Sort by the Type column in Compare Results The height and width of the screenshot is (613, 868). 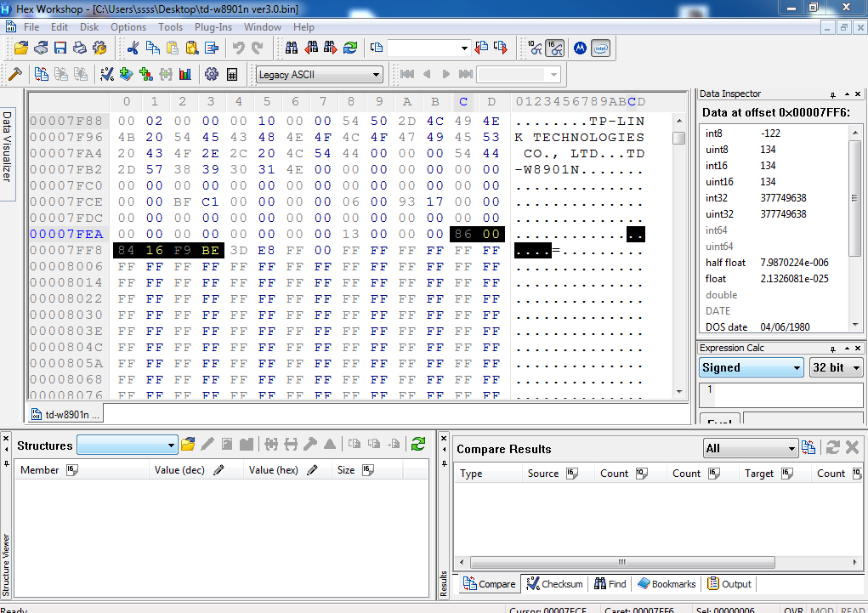(488, 474)
